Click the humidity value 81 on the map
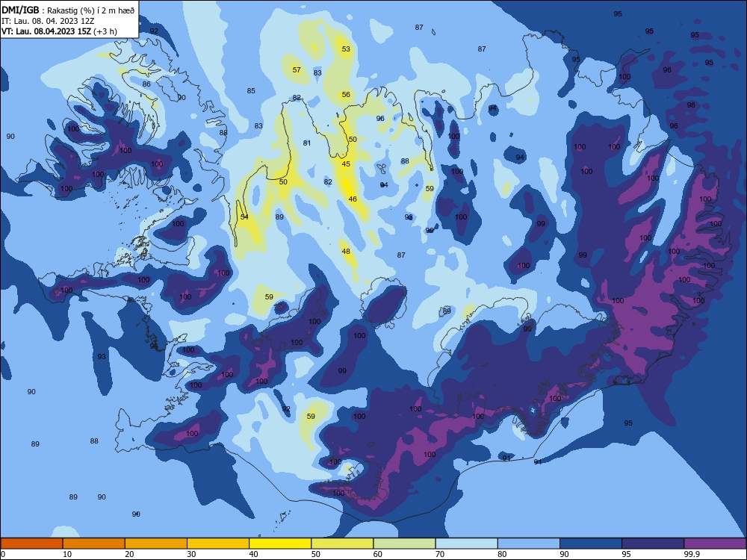This screenshot has height=560, width=747. pos(307,143)
